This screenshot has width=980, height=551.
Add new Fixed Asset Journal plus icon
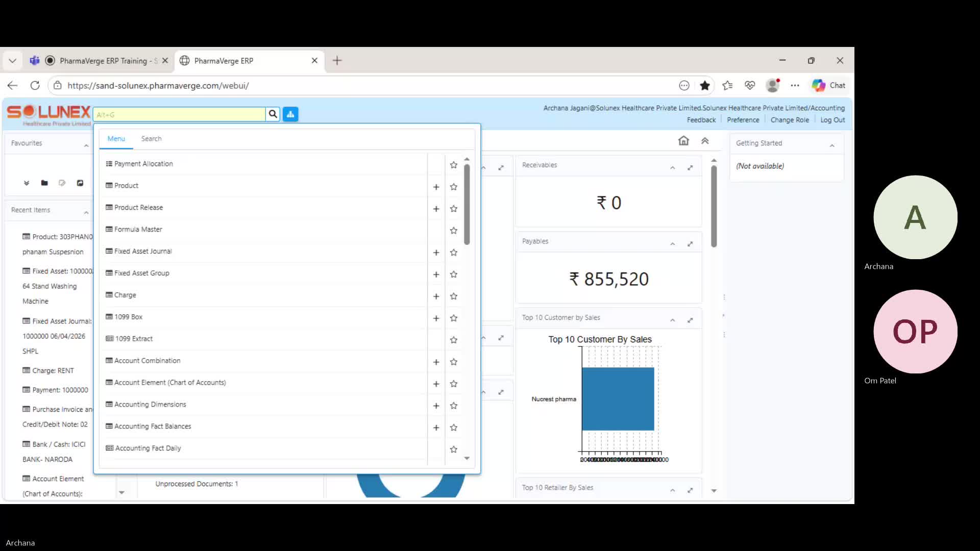coord(436,253)
